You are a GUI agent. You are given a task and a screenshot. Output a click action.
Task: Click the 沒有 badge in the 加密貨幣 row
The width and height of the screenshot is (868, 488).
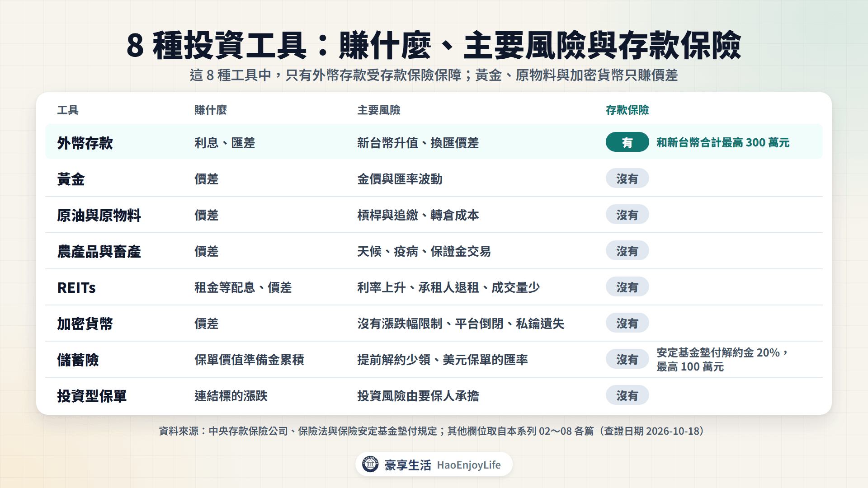[627, 323]
